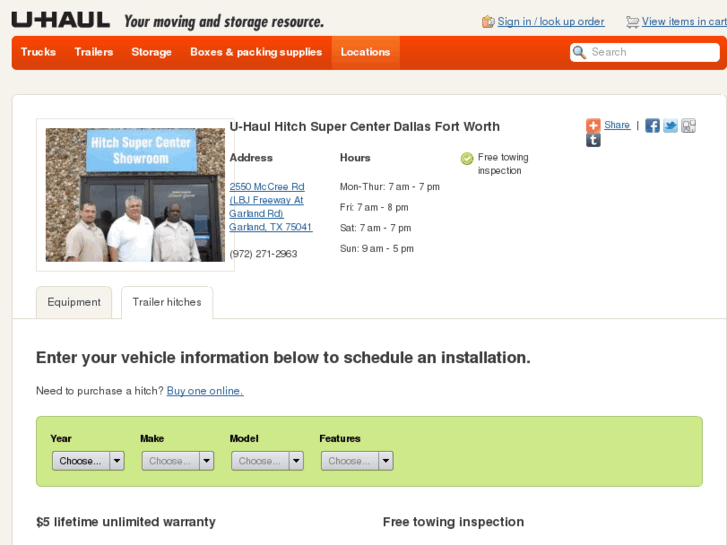Screen dimensions: 727x545
Task: Share on Tumblr icon
Action: point(593,140)
